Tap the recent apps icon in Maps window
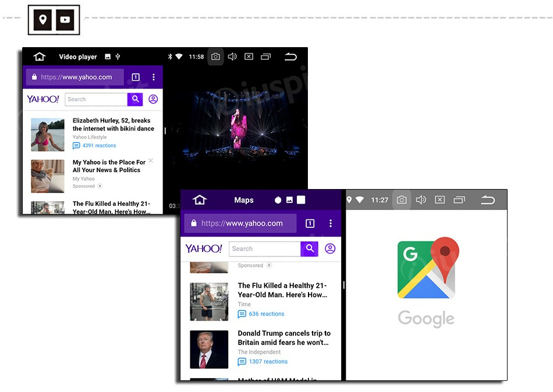This screenshot has width=553, height=392. tap(459, 200)
